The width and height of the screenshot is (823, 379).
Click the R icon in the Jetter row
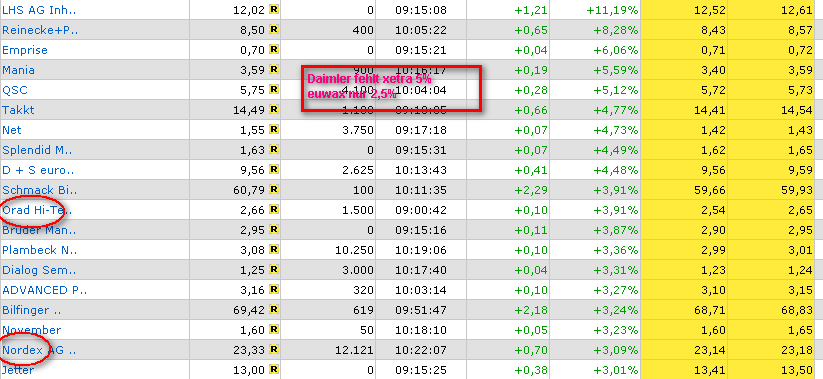[x=273, y=370]
